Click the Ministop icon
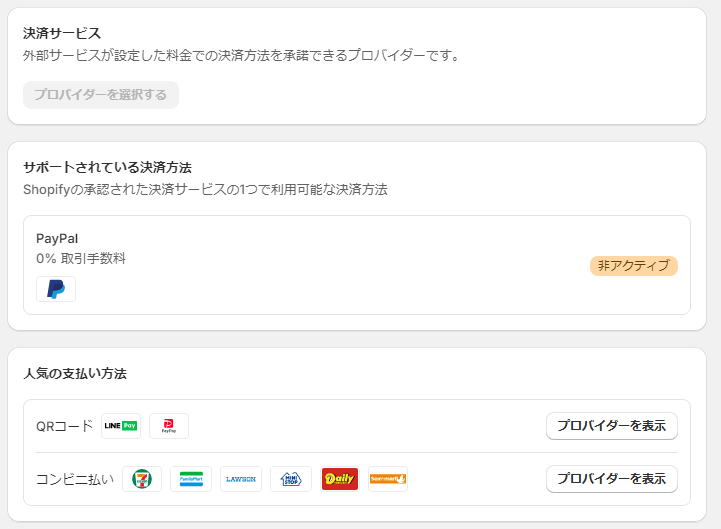 (291, 479)
